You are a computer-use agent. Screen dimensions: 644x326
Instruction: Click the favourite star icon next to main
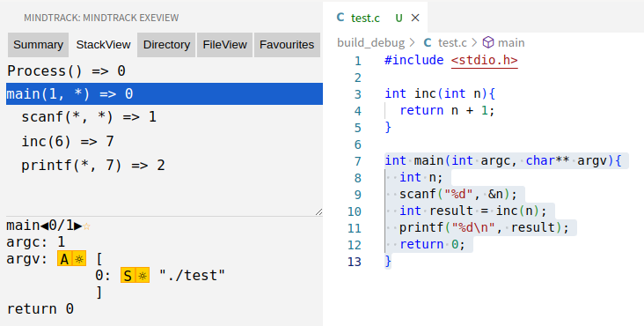86,226
